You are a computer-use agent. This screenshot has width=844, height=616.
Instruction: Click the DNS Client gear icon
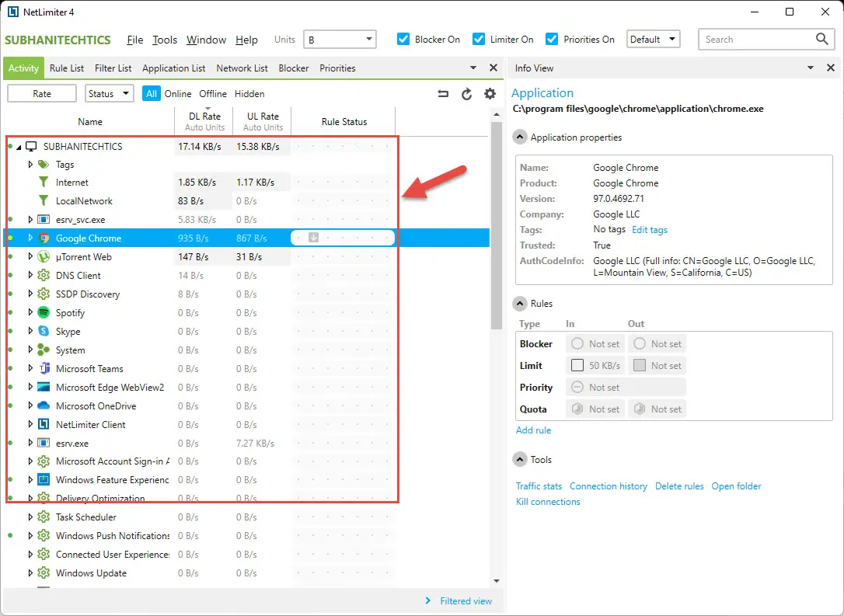coord(44,276)
